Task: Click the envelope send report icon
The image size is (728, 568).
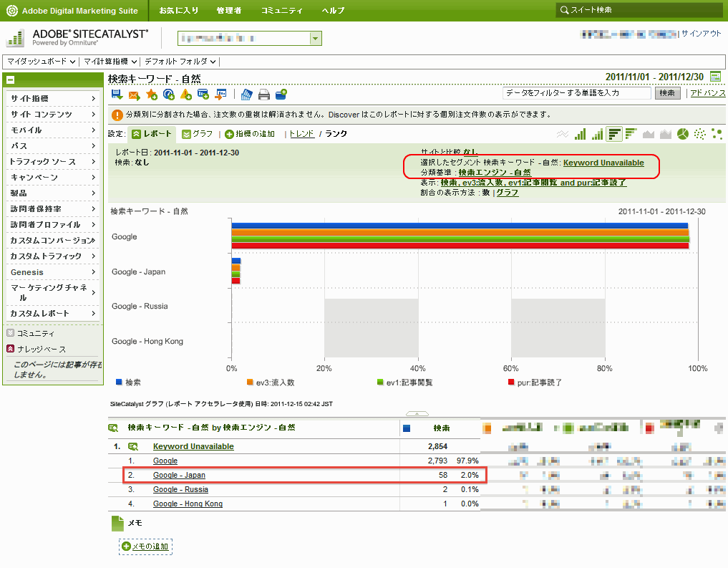Action: pyautogui.click(x=134, y=95)
